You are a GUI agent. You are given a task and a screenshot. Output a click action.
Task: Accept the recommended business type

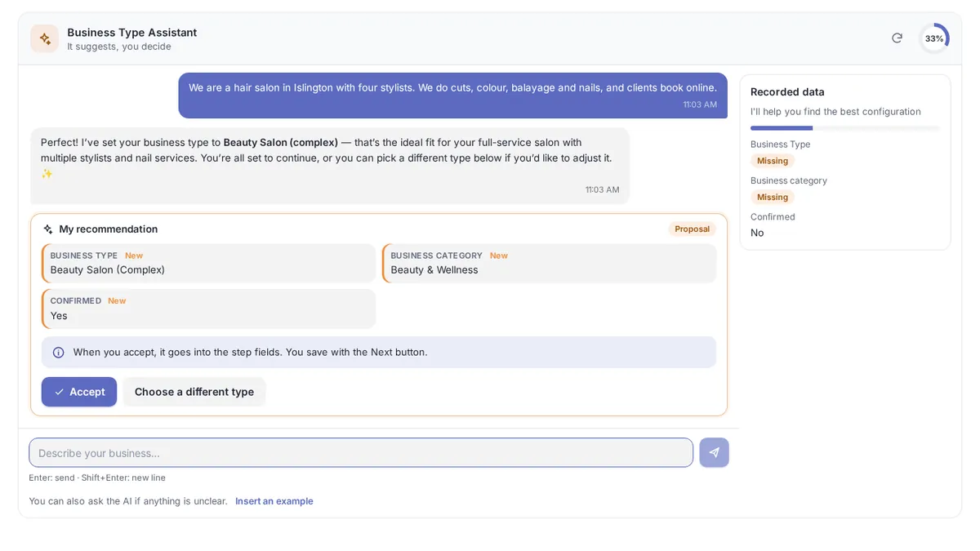point(79,392)
